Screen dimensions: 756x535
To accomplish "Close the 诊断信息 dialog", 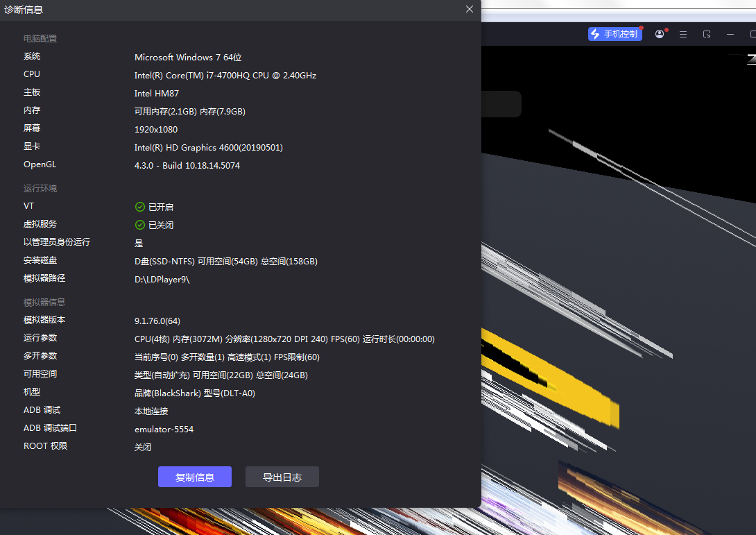I will tap(470, 9).
